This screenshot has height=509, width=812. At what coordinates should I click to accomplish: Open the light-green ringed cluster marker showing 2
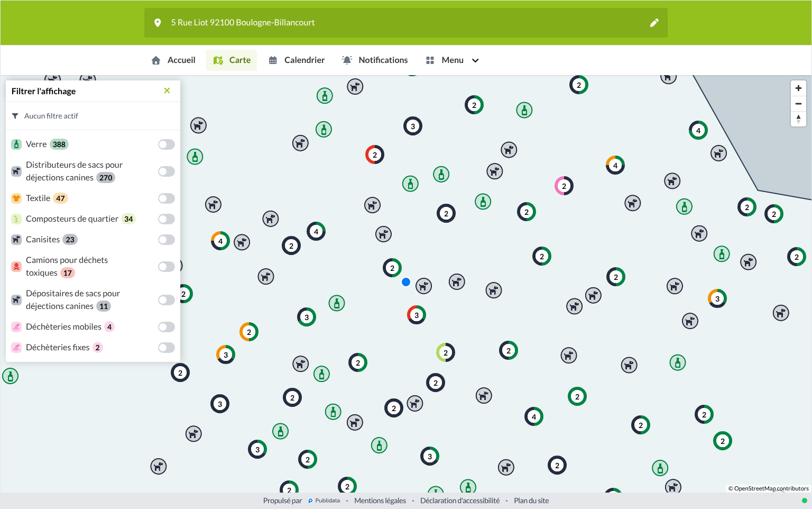(446, 352)
